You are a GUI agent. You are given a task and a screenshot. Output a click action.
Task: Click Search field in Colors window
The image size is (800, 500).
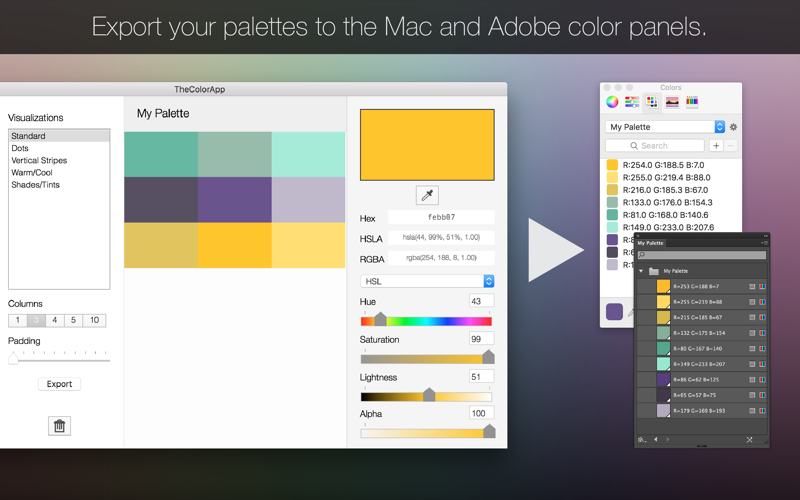click(655, 146)
